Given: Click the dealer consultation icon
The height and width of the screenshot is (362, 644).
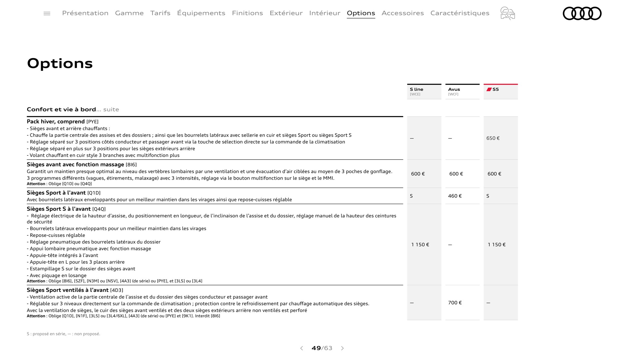Looking at the screenshot, I should [x=508, y=13].
